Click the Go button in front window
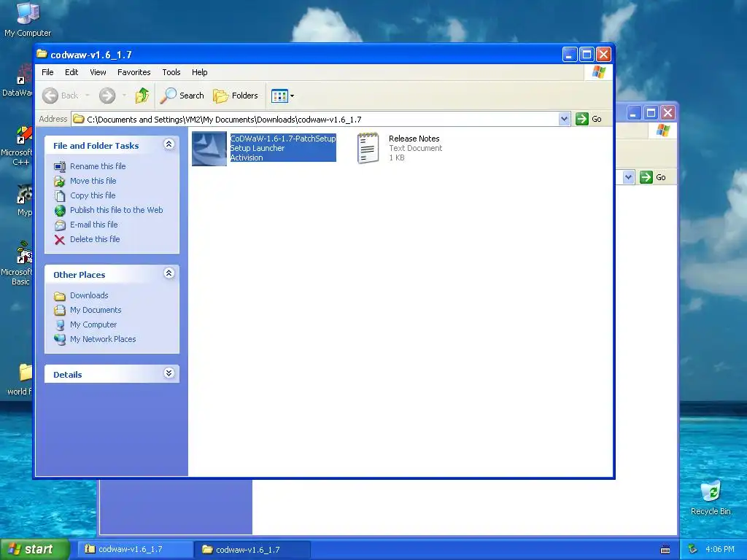The height and width of the screenshot is (560, 747). tap(589, 119)
